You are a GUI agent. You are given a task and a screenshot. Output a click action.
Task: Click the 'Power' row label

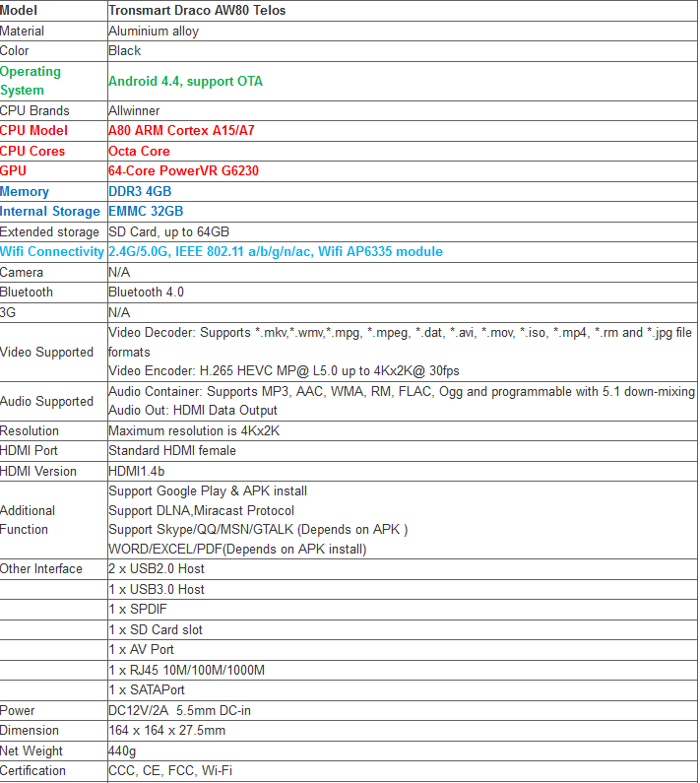point(17,710)
